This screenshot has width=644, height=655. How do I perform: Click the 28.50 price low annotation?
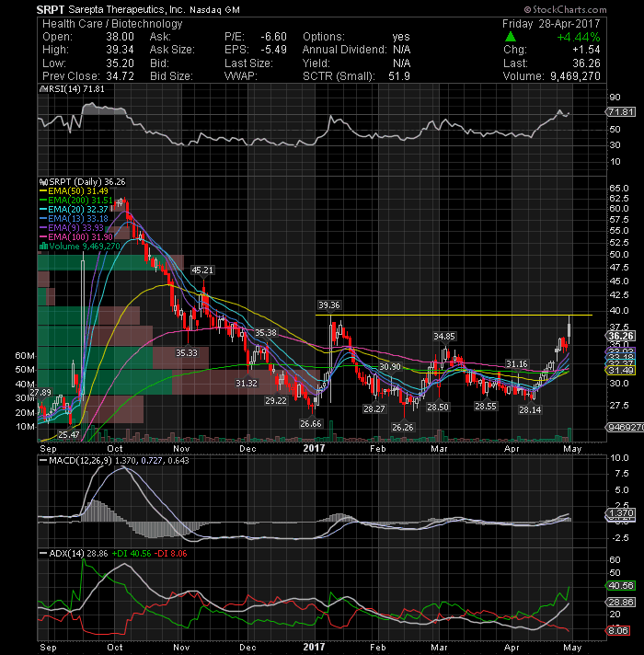[438, 407]
